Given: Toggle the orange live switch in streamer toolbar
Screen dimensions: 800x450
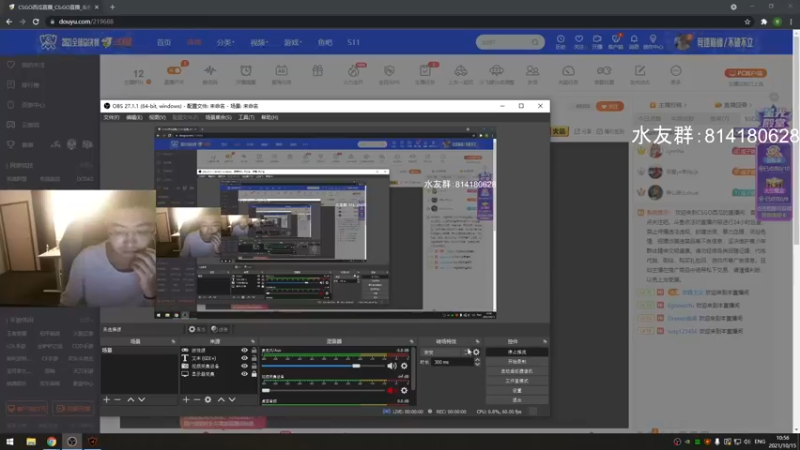Looking at the screenshot, I should click(x=174, y=70).
